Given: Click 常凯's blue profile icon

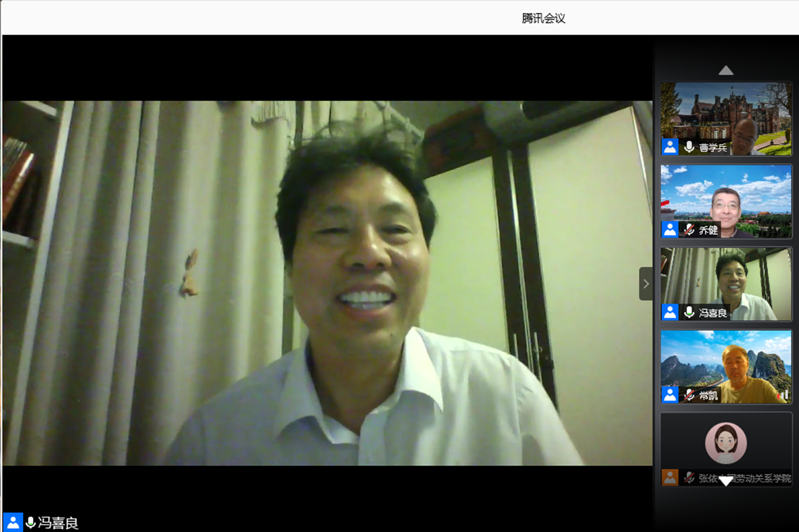Looking at the screenshot, I should [670, 395].
